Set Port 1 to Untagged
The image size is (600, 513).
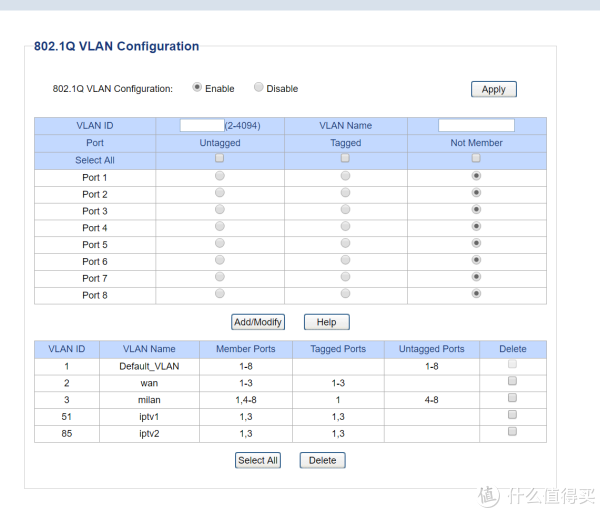point(220,176)
